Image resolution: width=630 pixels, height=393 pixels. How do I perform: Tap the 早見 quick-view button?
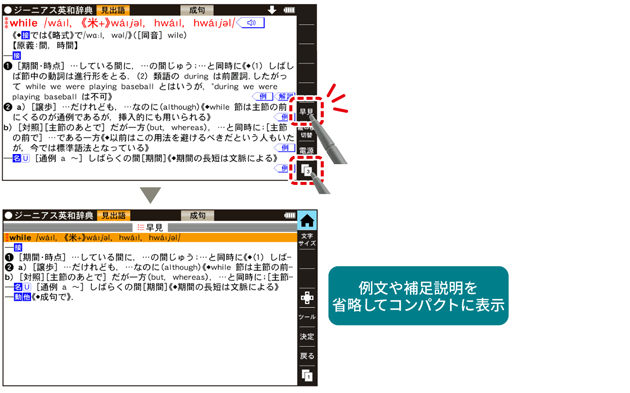tap(307, 111)
